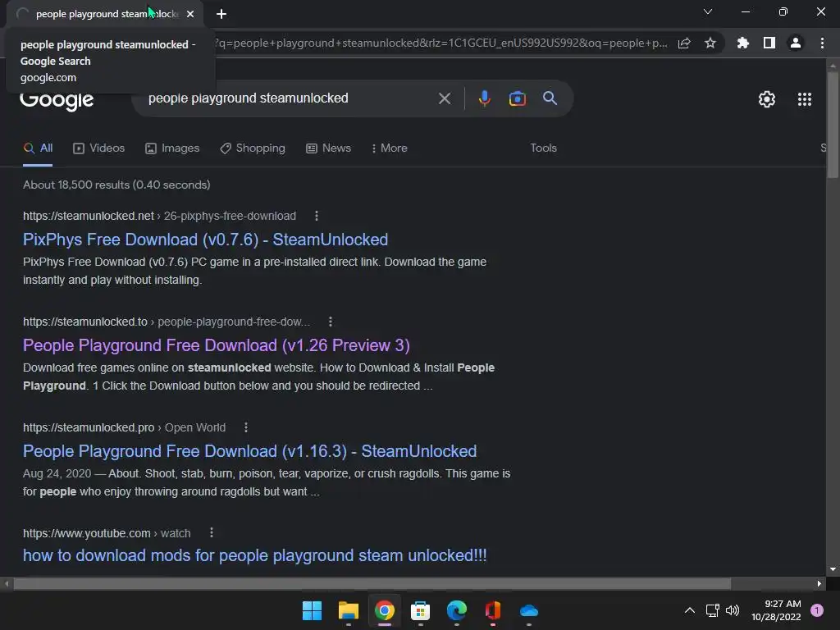Clear the Google search box text

click(444, 98)
